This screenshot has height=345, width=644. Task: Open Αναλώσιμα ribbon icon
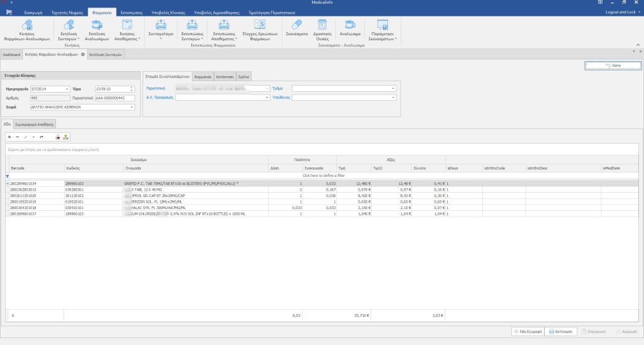[349, 25]
